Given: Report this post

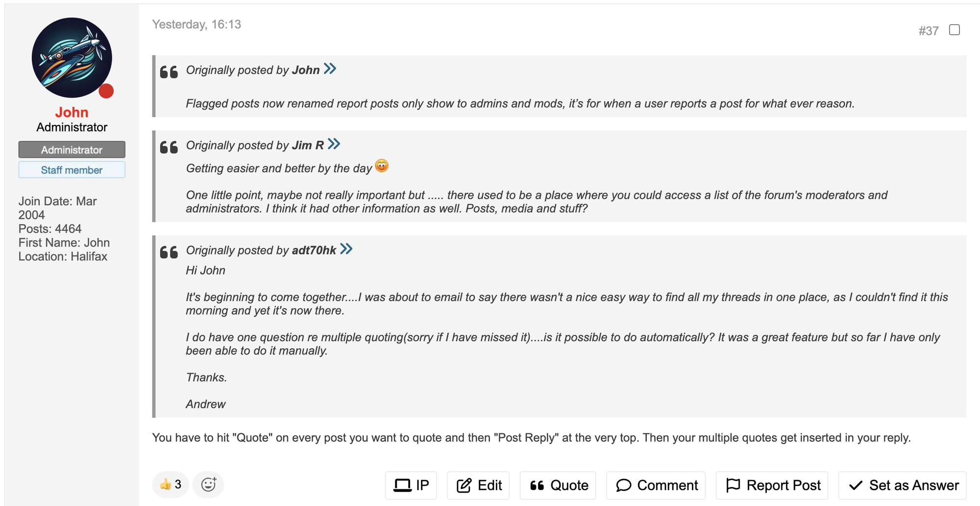Looking at the screenshot, I should point(772,485).
